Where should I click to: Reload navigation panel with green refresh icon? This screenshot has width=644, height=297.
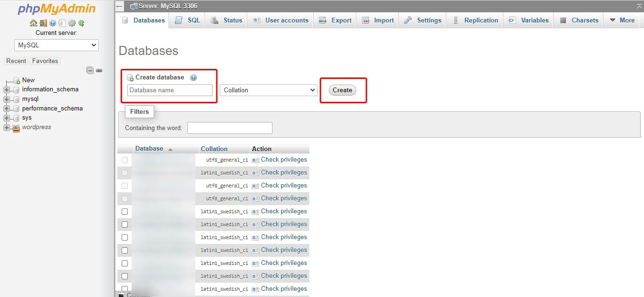(x=81, y=23)
